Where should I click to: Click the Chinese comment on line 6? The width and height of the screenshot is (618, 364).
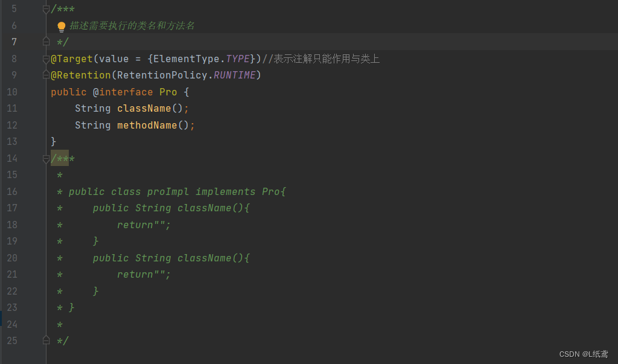pos(132,27)
